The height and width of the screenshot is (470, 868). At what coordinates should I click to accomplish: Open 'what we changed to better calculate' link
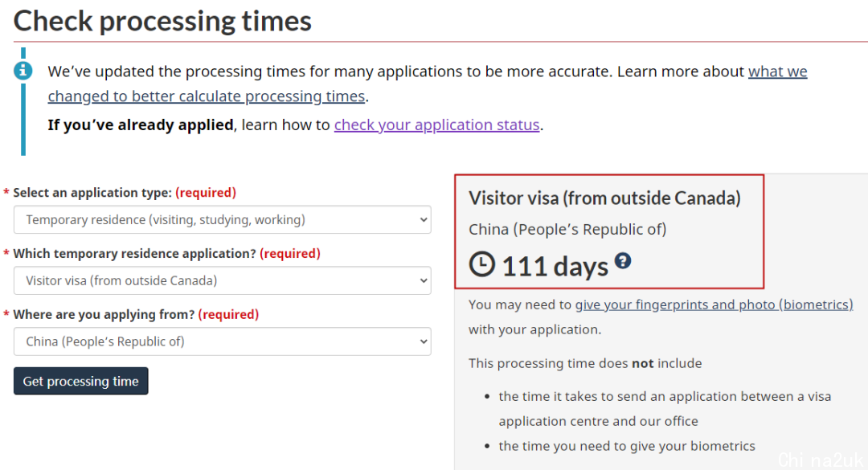[428, 84]
